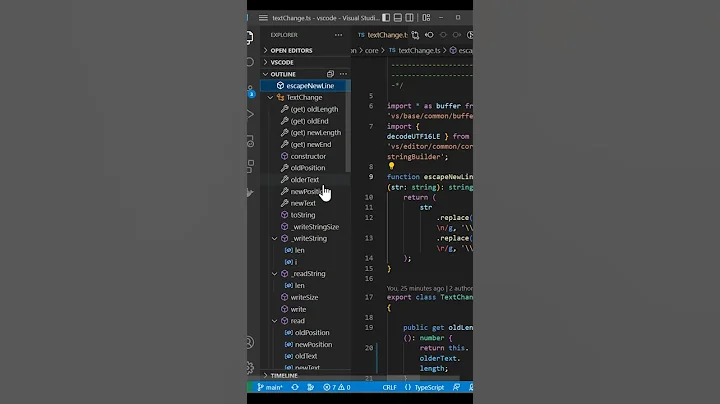Open Accounts icon in activity bar
This screenshot has height=404, width=720.
click(x=249, y=342)
